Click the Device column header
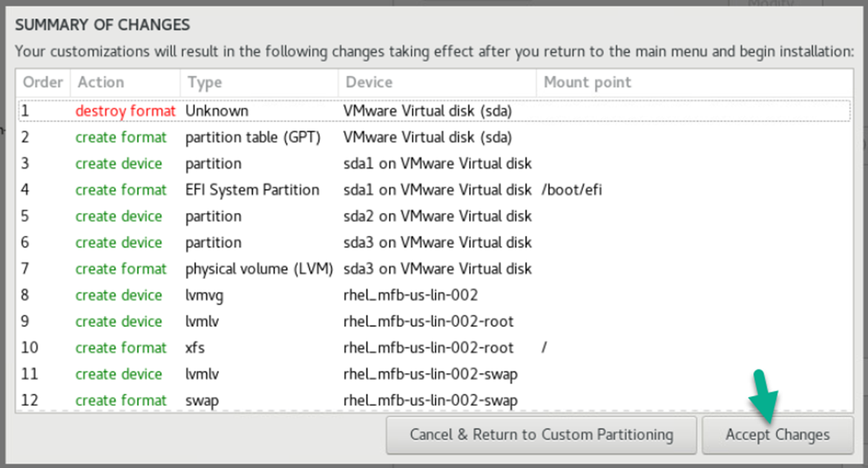This screenshot has height=468, width=868. (x=437, y=82)
